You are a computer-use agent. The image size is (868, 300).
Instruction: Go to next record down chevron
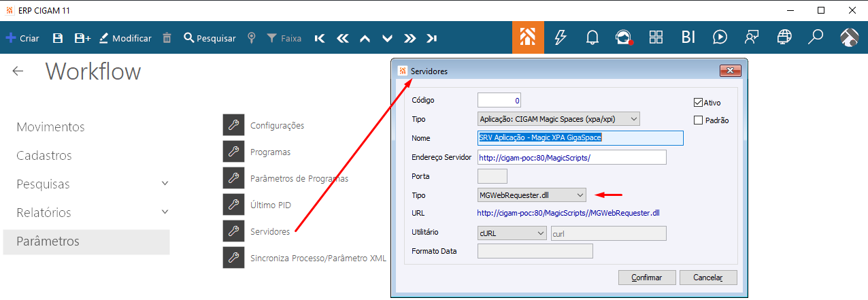[387, 38]
